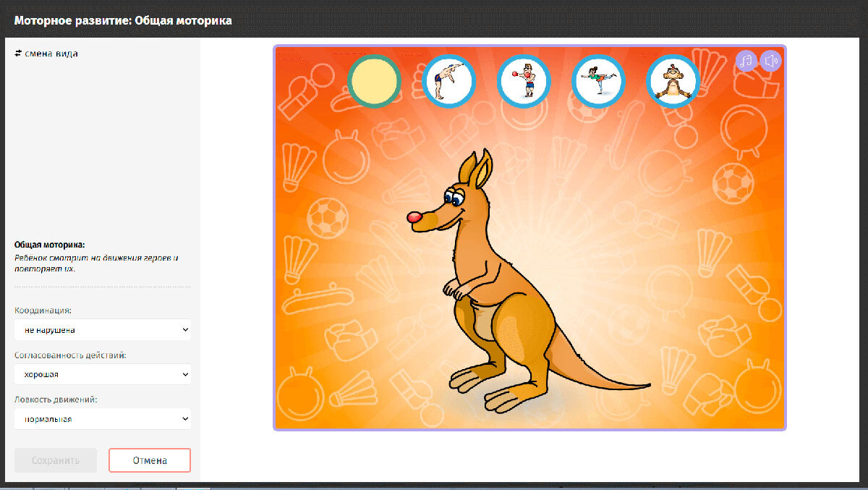Click the bold Общая моторика: heading
This screenshot has height=490, width=868.
50,245
